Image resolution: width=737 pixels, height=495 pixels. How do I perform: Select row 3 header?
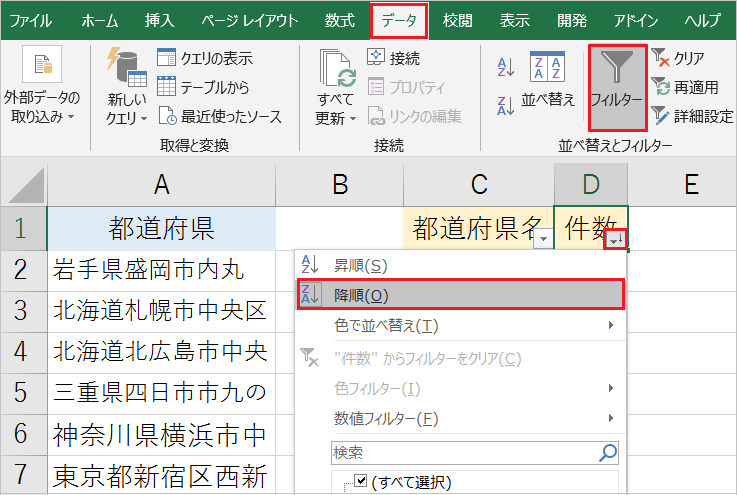24,312
